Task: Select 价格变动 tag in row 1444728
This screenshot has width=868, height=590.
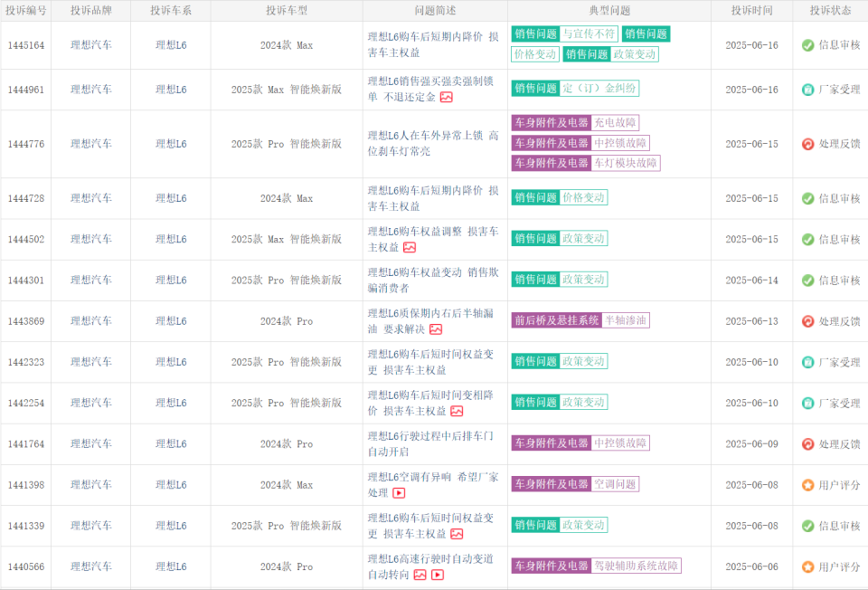Action: pyautogui.click(x=583, y=197)
